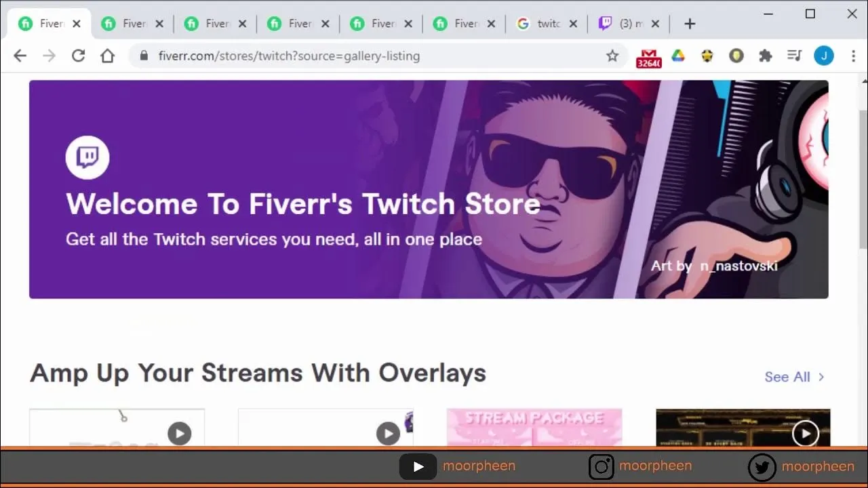This screenshot has height=488, width=868.
Task: Play the dark gold overlay gig video
Action: click(x=806, y=433)
